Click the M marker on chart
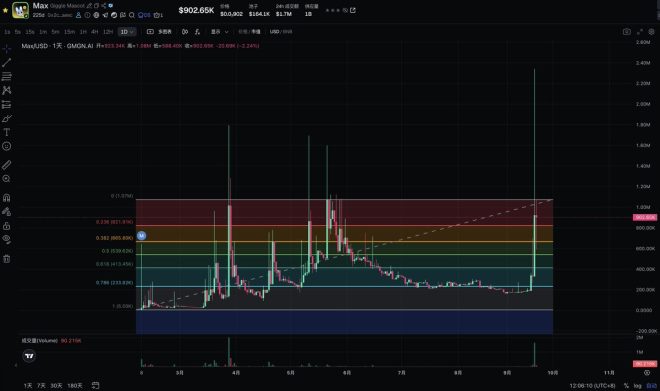660x391 pixels. (141, 236)
